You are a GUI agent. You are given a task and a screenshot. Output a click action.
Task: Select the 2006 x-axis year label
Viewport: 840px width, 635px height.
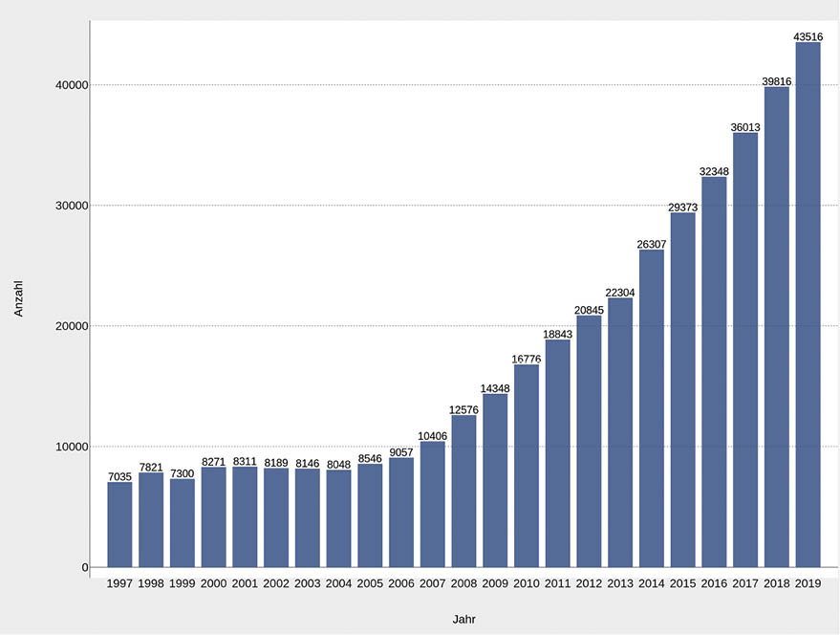[401, 583]
